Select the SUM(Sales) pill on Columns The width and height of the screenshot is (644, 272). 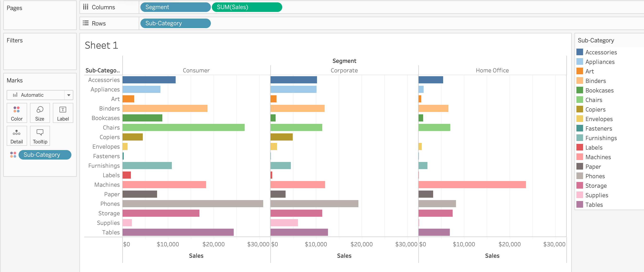pyautogui.click(x=247, y=7)
